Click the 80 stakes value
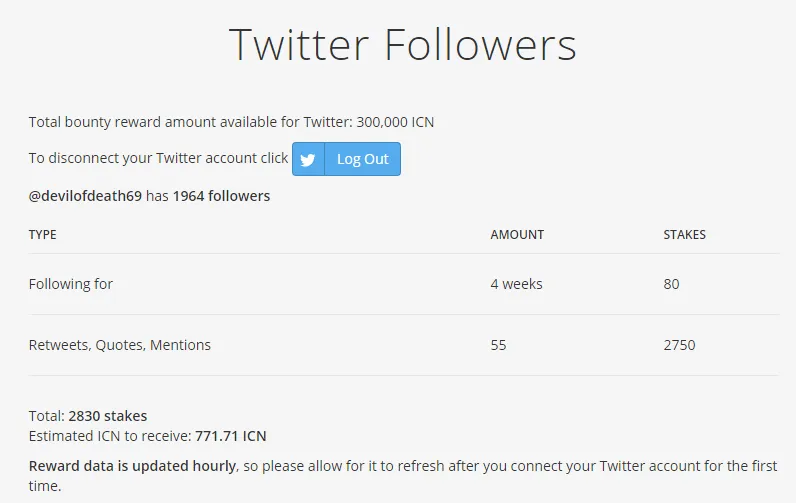Image resolution: width=796 pixels, height=503 pixels. (671, 284)
